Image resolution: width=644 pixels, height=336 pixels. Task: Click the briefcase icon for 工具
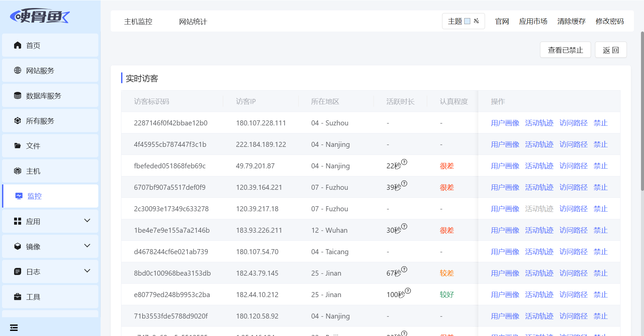click(x=17, y=297)
